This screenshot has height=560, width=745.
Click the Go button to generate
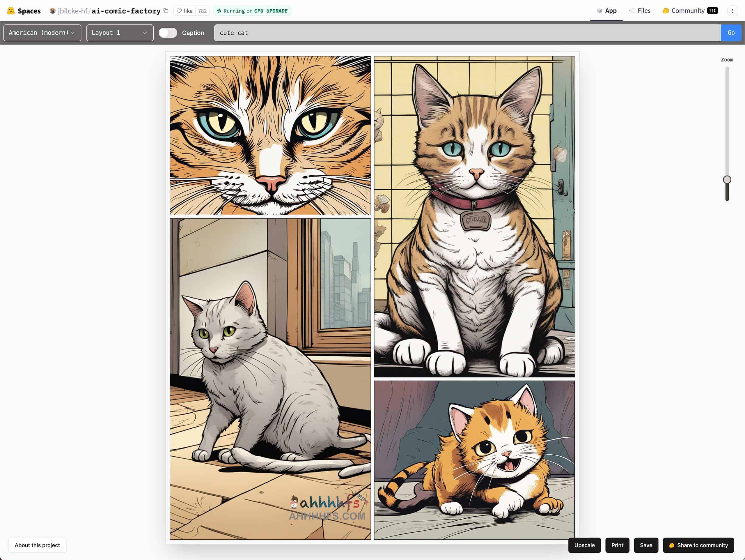tap(731, 32)
